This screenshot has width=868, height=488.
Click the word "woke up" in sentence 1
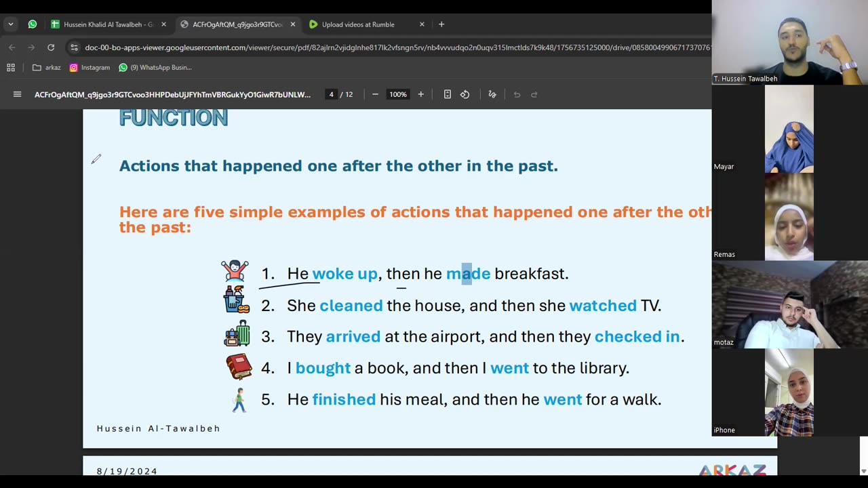[x=344, y=274]
